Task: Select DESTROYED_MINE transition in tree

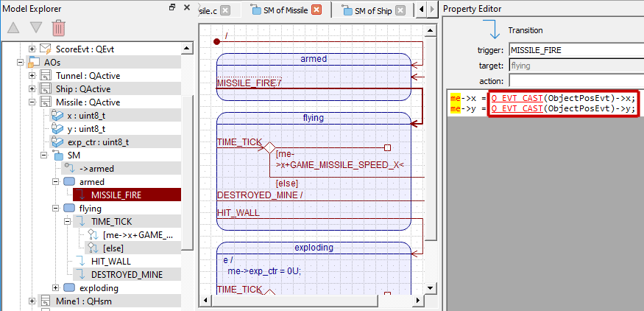Action: coord(127,274)
